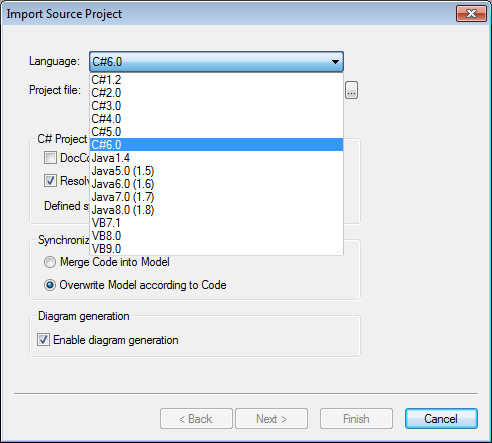
Task: Choose Java8.0 (1.8) language
Action: (216, 210)
